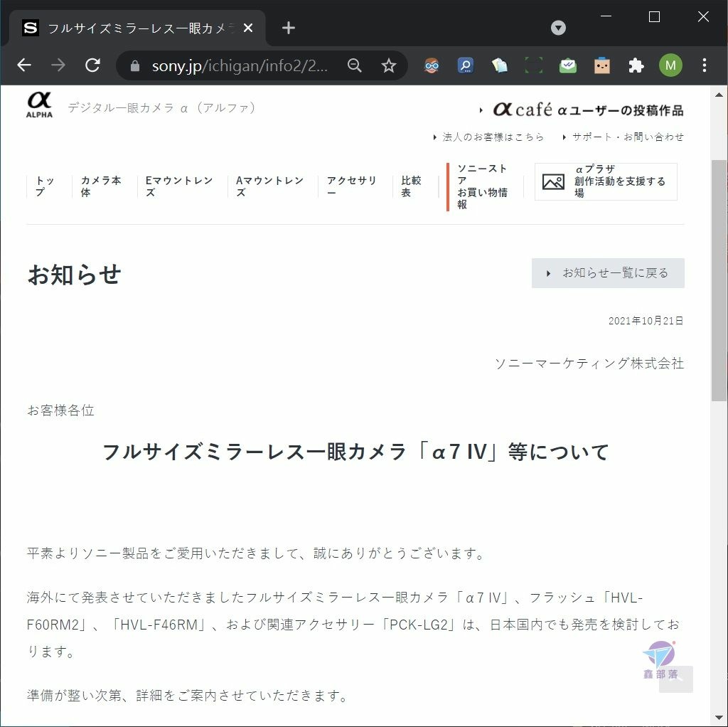Click the glasses-face extension icon
Image resolution: width=728 pixels, height=727 pixels.
432,65
